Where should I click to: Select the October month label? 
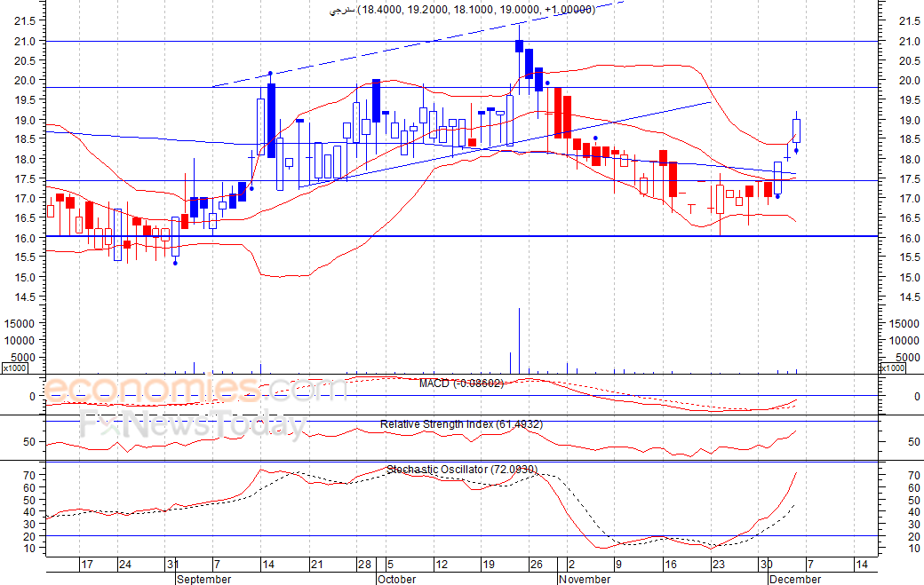click(x=396, y=579)
